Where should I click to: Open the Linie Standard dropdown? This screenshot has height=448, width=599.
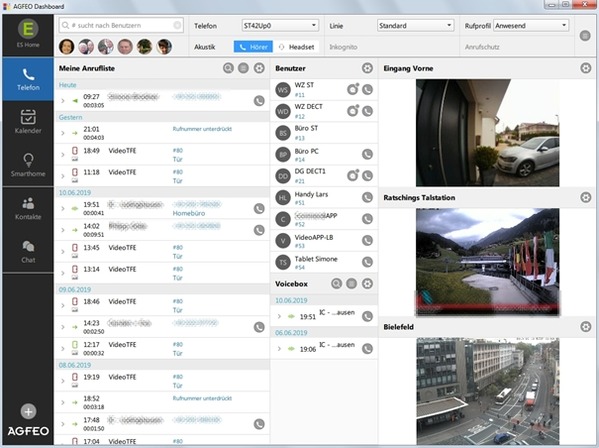click(x=415, y=26)
